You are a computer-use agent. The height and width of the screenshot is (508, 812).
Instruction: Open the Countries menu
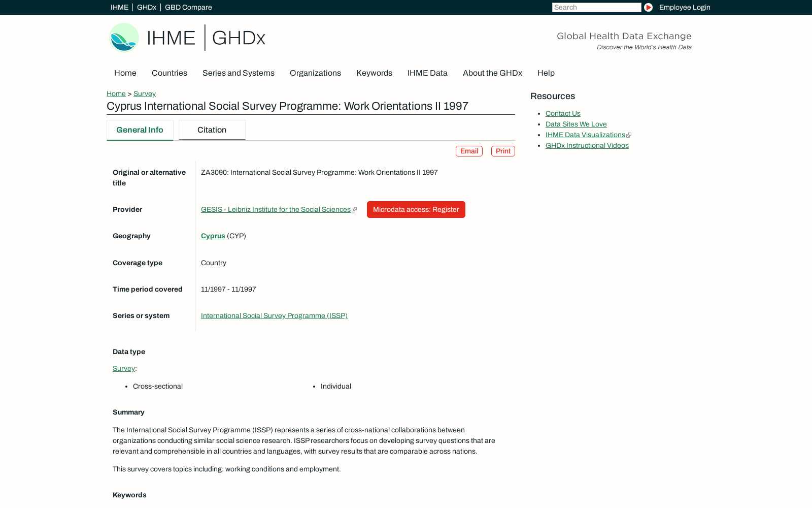click(x=170, y=73)
